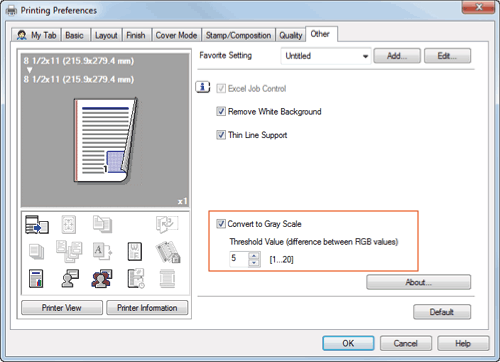Screen dimensions: 500x362
Task: Click the grayed scroll banner paper icon
Action: click(x=167, y=278)
